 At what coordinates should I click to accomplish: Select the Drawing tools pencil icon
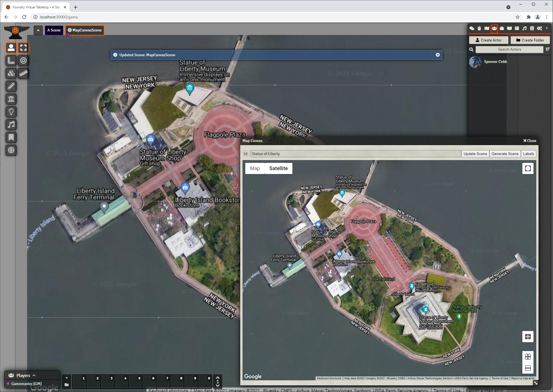point(11,86)
